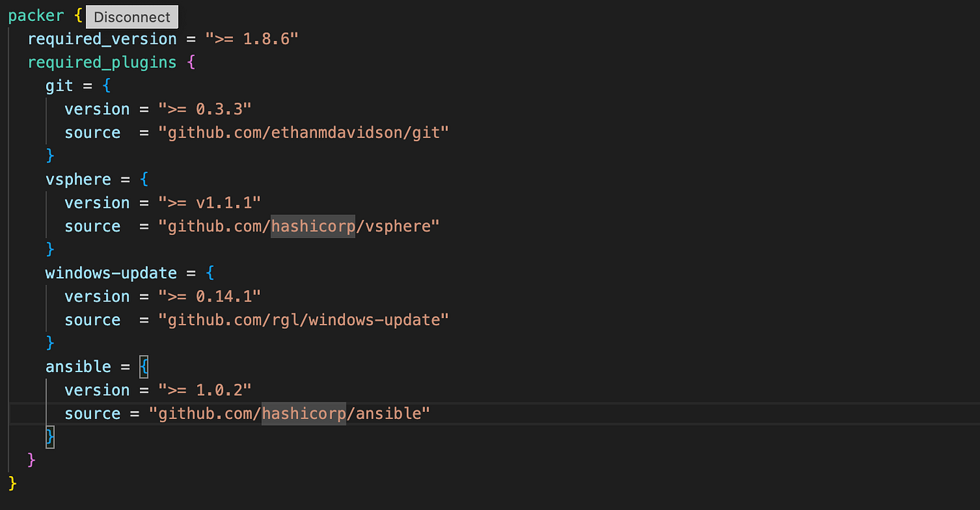Viewport: 980px width, 510px height.
Task: Select the ansible plugin name
Action: click(x=78, y=366)
